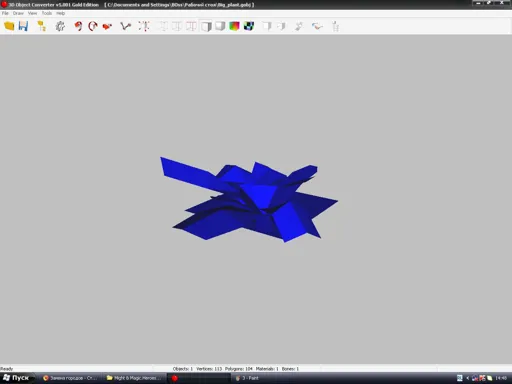Image resolution: width=512 pixels, height=384 pixels.
Task: Open settings via the gray gear icon
Action: coord(60,26)
